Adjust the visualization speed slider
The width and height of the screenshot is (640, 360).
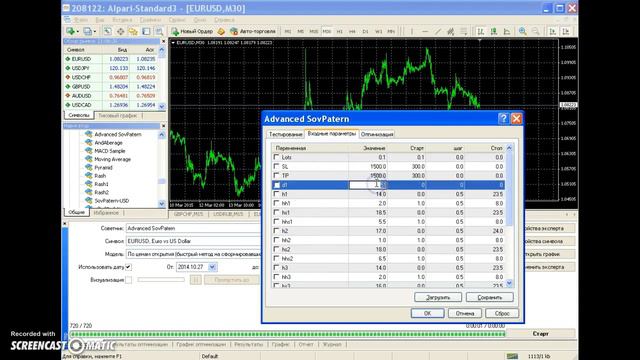click(x=161, y=280)
